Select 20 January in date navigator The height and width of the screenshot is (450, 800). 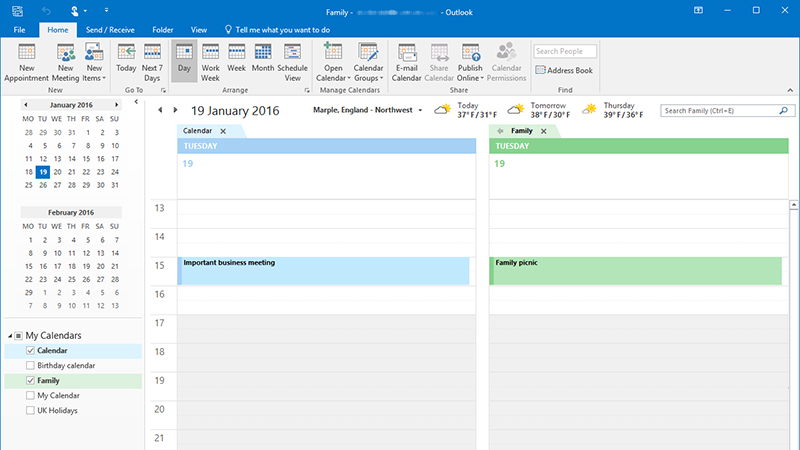[x=57, y=172]
